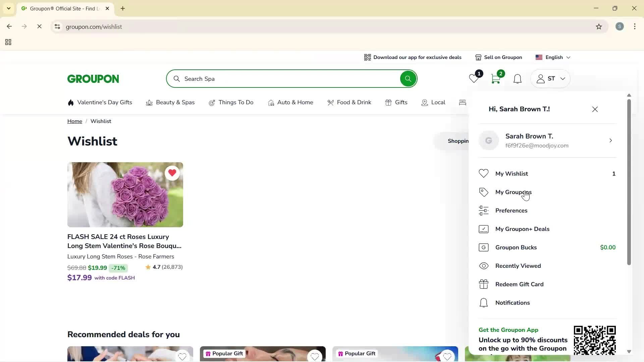The width and height of the screenshot is (644, 362).
Task: Open Sarah Brown T. account details arrow
Action: pyautogui.click(x=610, y=140)
